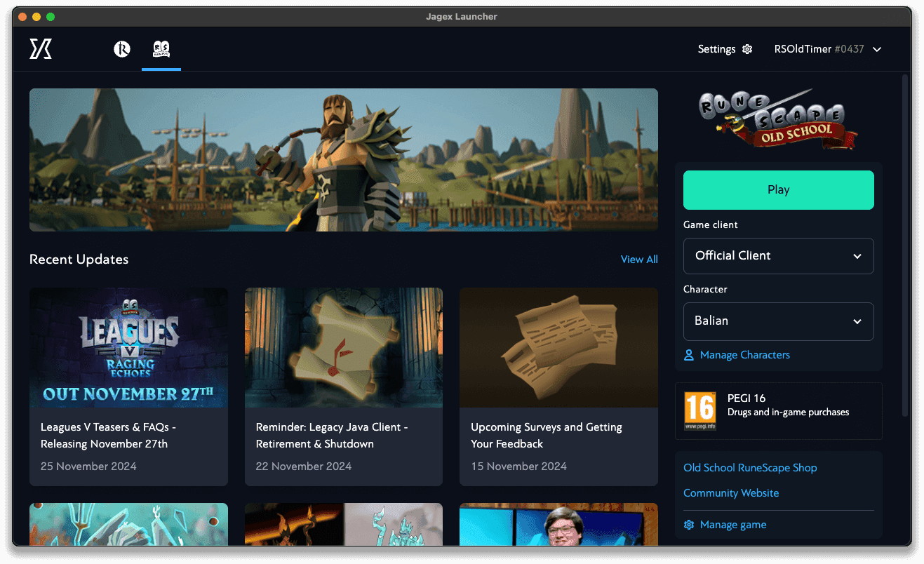Select the RuneScape game icon
This screenshot has height=564, width=924.
click(x=121, y=49)
